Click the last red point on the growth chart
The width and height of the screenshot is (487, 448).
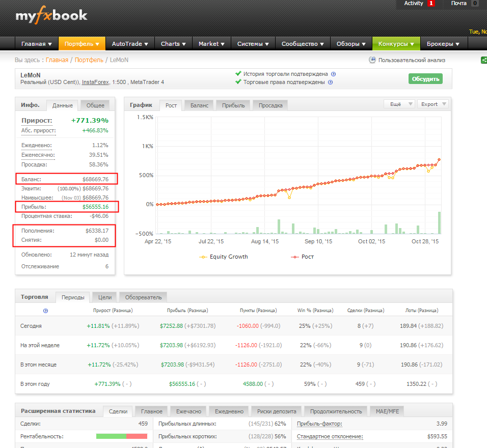tap(439, 159)
